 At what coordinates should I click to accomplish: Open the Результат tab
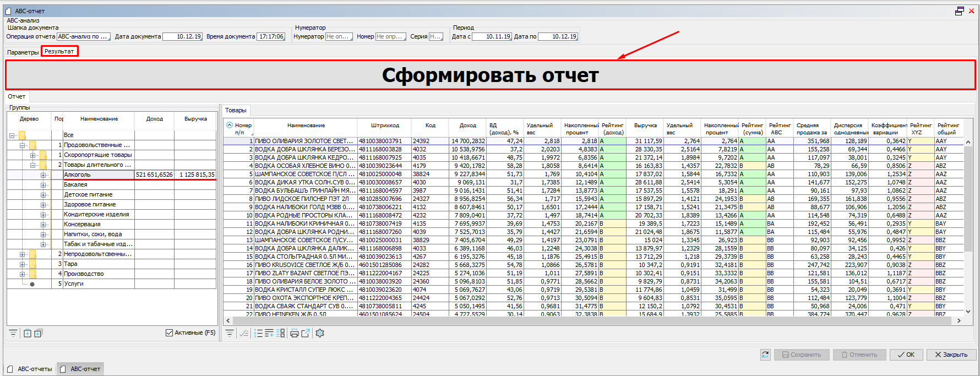(x=59, y=51)
